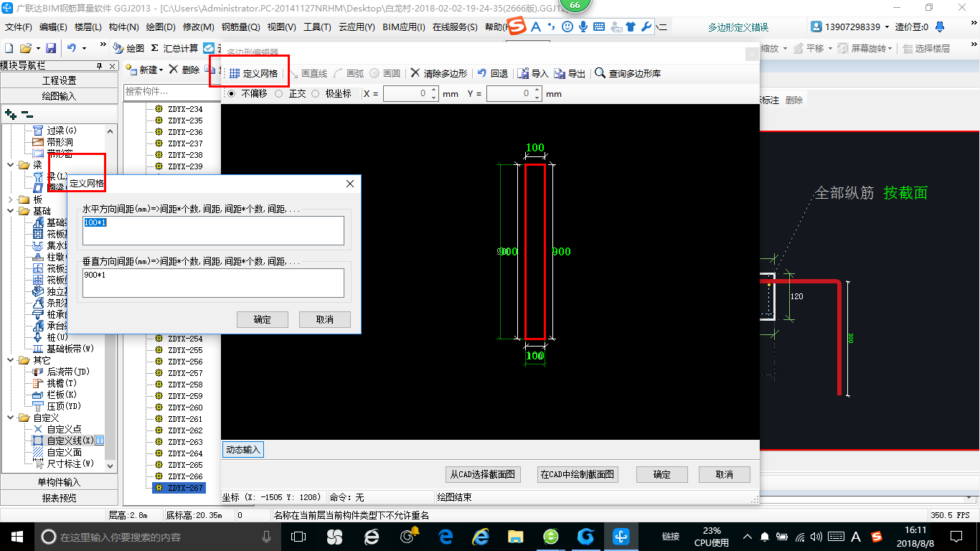Click the 回退 undo tool in polygon editor
The image size is (980, 551).
tap(493, 73)
